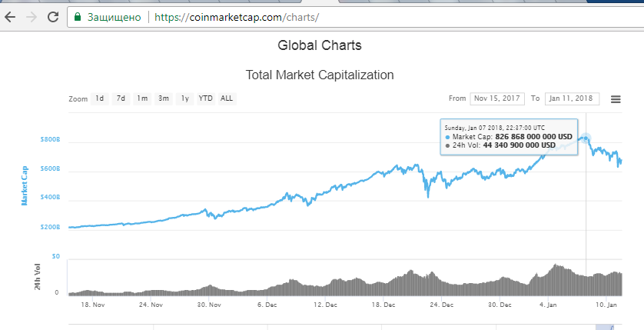This screenshot has width=644, height=330.
Task: Select the YTD zoom range
Action: coord(206,98)
